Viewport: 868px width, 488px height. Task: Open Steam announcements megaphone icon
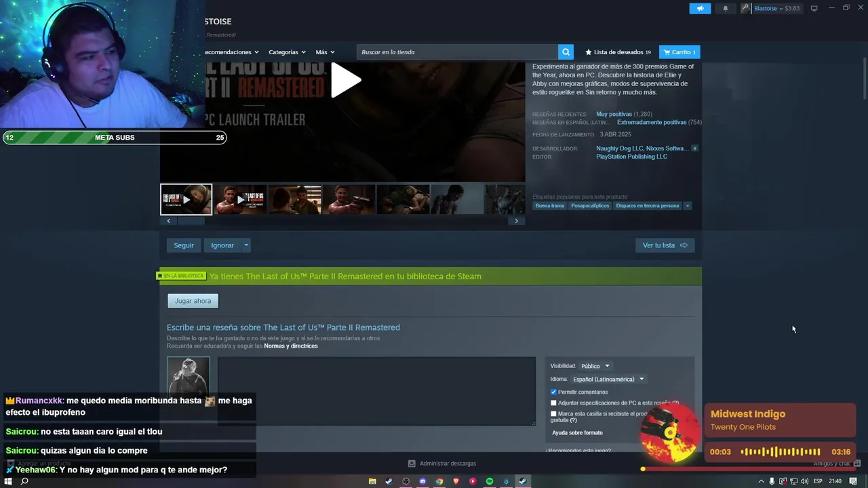pyautogui.click(x=700, y=8)
